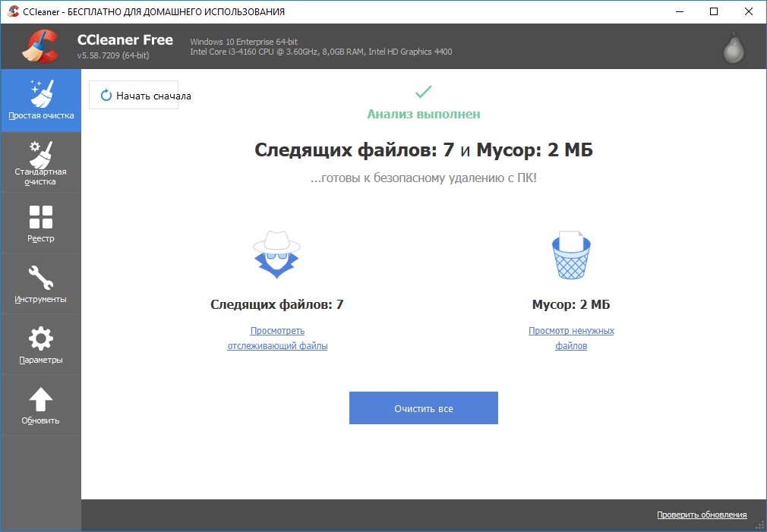Click the CCleaner title bar app icon
This screenshot has width=767, height=532.
click(x=12, y=11)
